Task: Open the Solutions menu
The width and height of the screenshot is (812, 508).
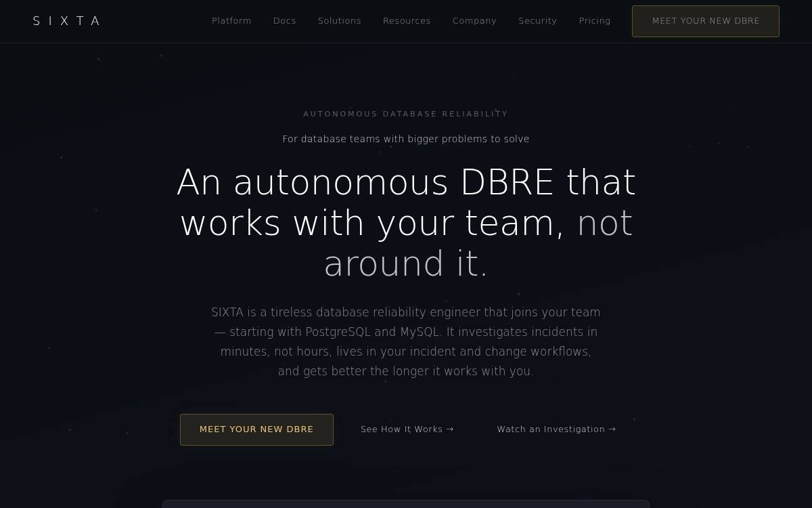Action: click(340, 21)
